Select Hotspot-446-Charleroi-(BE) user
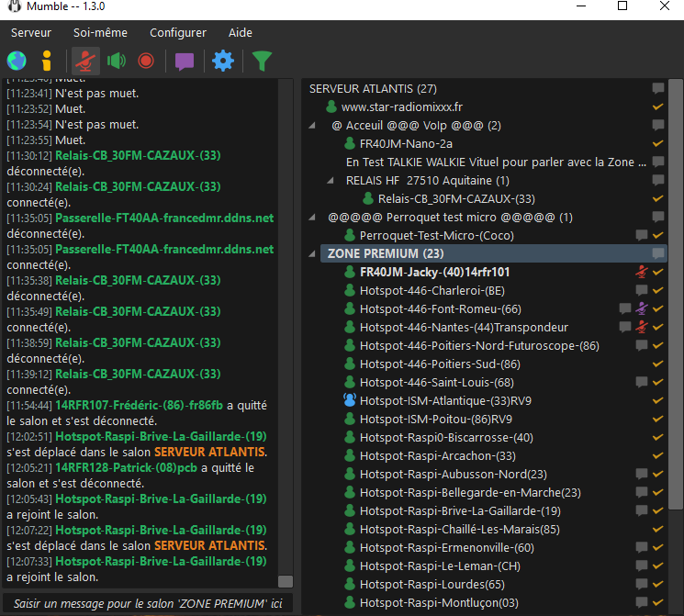Viewport: 684px width, 616px height. click(432, 290)
